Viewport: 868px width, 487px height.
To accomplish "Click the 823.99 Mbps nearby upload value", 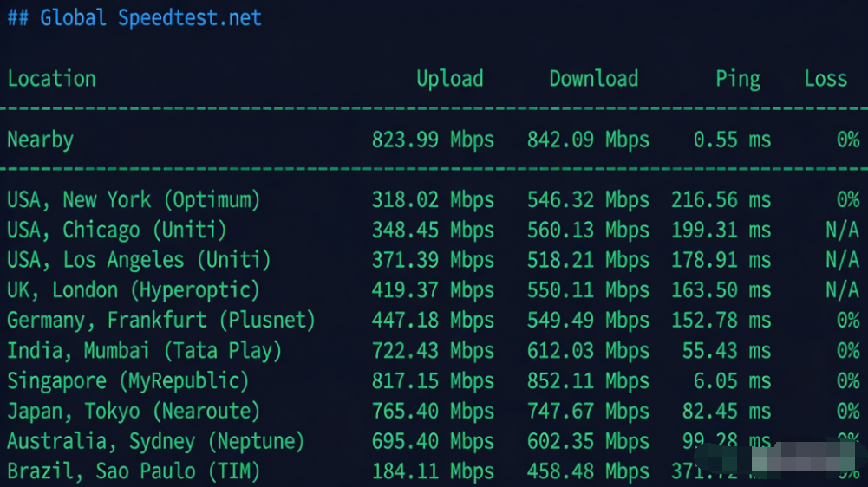I will pos(433,140).
